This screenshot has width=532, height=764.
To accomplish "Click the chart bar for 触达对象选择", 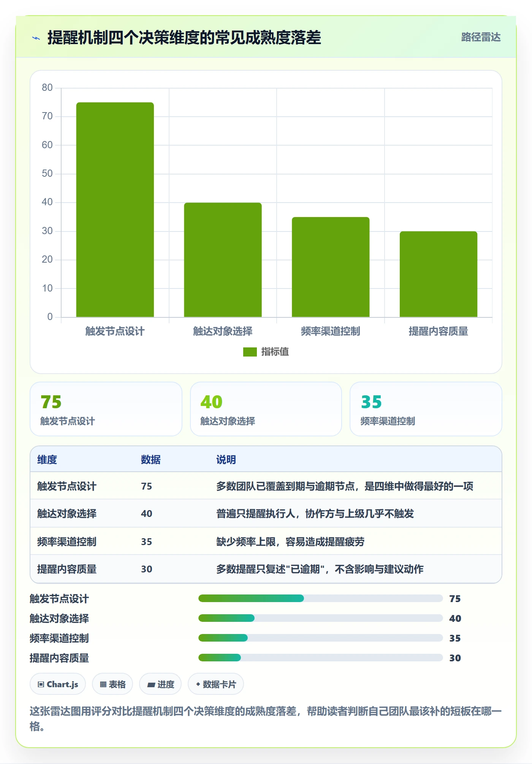I will click(x=223, y=260).
